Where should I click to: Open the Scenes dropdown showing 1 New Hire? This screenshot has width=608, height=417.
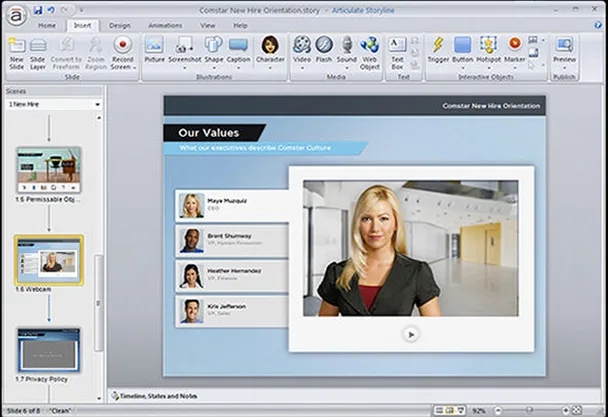click(54, 104)
